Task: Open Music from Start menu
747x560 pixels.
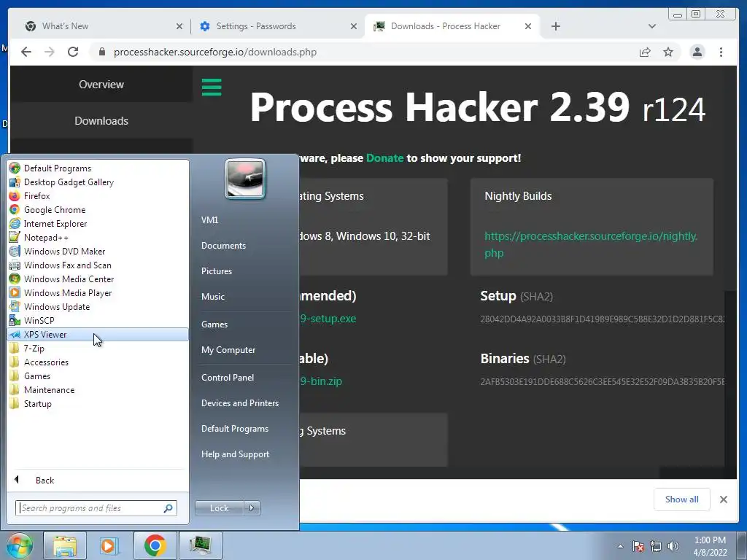Action: 212,296
